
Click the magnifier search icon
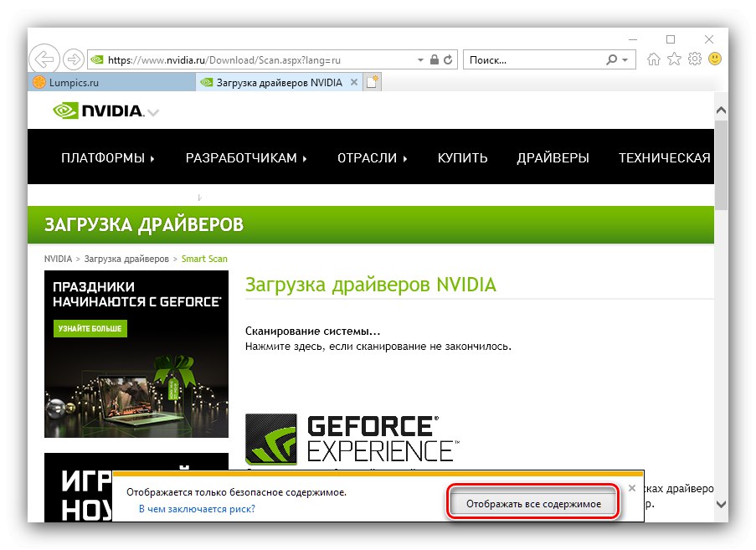(611, 59)
